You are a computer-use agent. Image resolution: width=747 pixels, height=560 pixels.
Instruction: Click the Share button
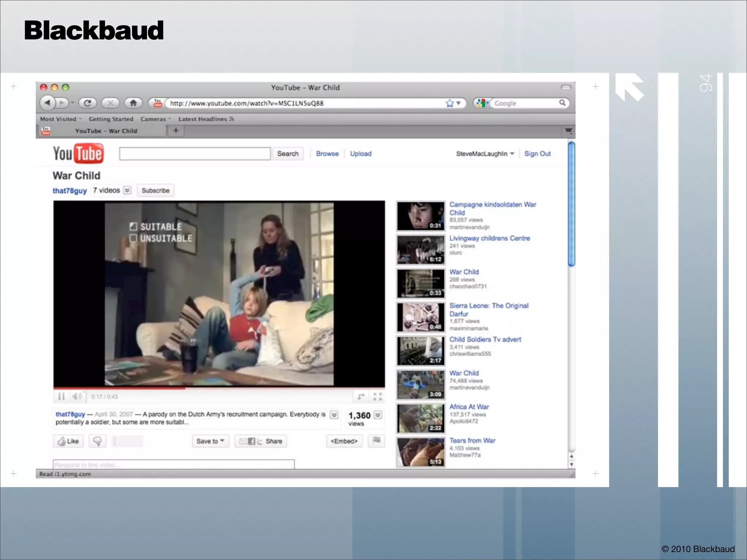(x=260, y=441)
